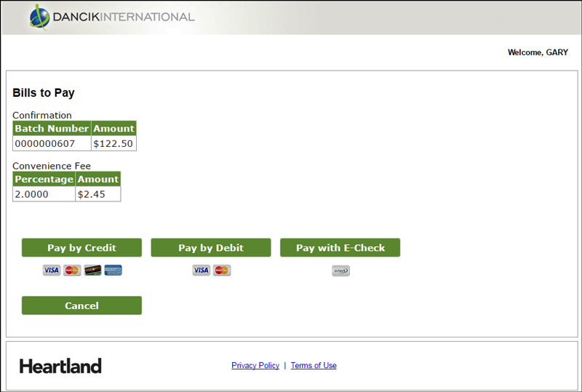Click the Heartland logo in footer

[x=60, y=366]
